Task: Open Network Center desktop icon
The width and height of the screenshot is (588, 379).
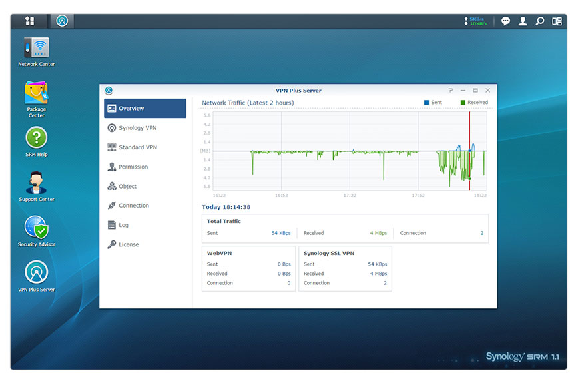Action: point(37,52)
